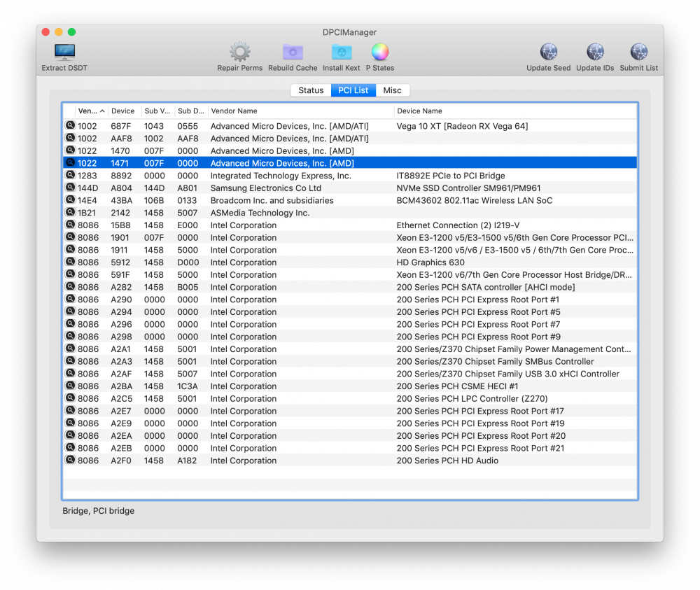This screenshot has height=590, width=700.
Task: Select 'Vega 10 XT [Radeon RX Vega 64]' text
Action: point(462,126)
